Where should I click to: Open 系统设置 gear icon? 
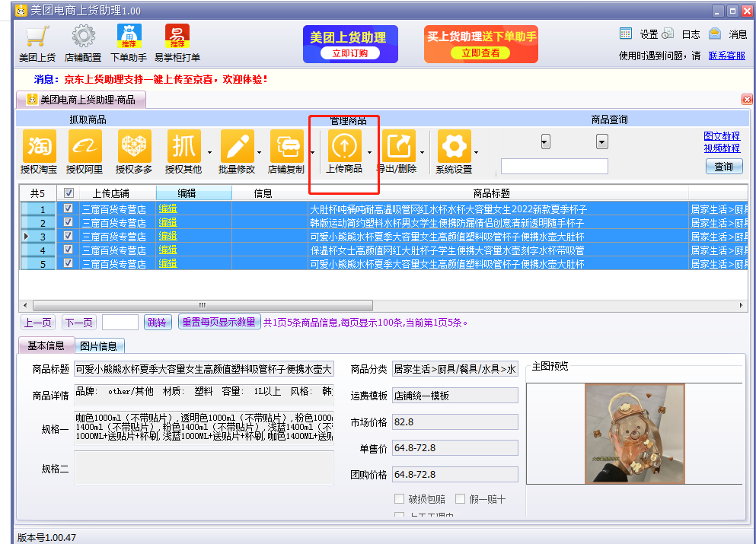tap(455, 146)
